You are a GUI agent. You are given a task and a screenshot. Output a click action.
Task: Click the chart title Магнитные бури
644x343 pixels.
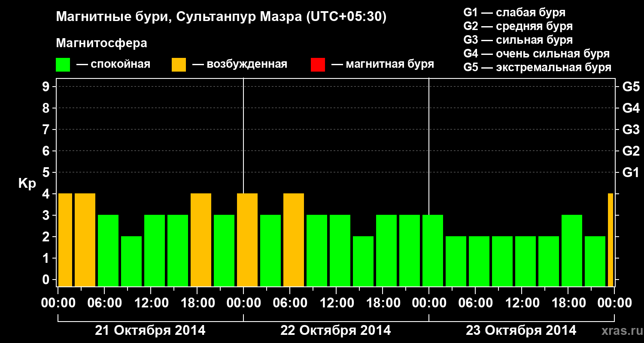click(x=113, y=17)
